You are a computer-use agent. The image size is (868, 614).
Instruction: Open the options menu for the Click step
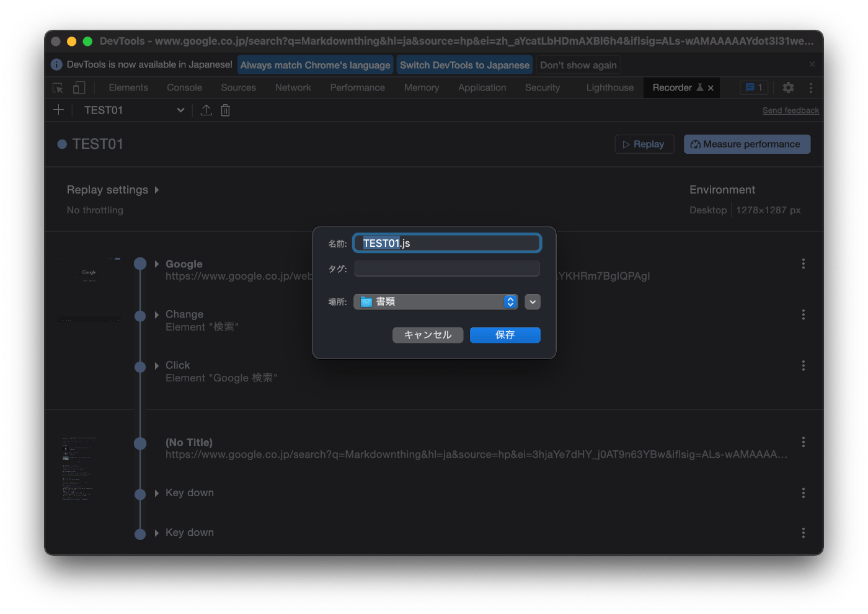coord(804,365)
